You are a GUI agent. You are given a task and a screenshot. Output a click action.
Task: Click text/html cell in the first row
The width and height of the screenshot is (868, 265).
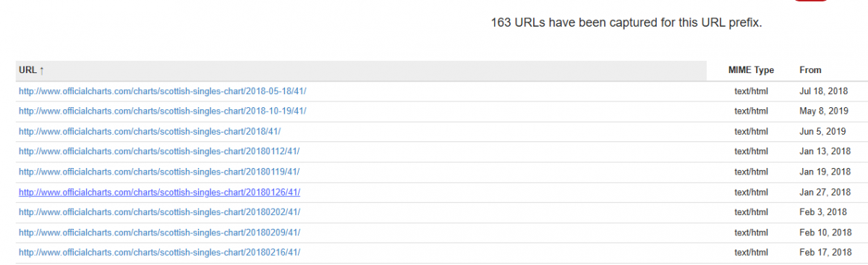(x=751, y=91)
